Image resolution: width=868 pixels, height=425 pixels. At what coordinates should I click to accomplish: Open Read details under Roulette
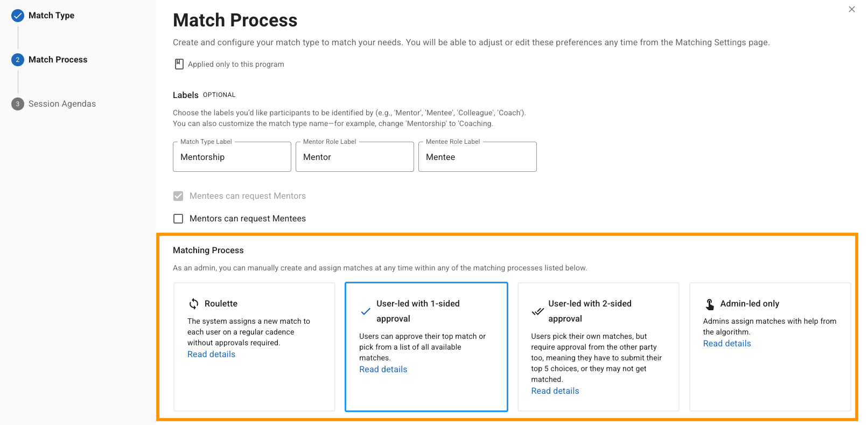coord(211,354)
